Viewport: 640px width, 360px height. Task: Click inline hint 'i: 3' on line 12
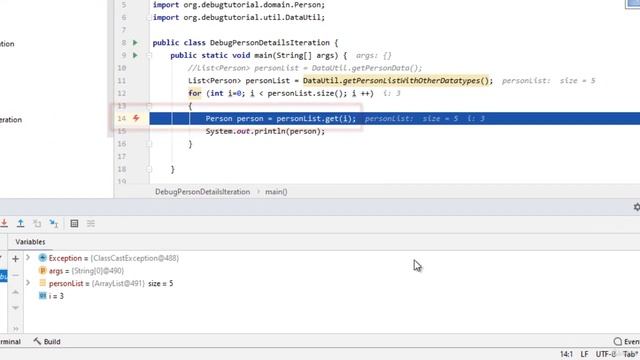(392, 93)
